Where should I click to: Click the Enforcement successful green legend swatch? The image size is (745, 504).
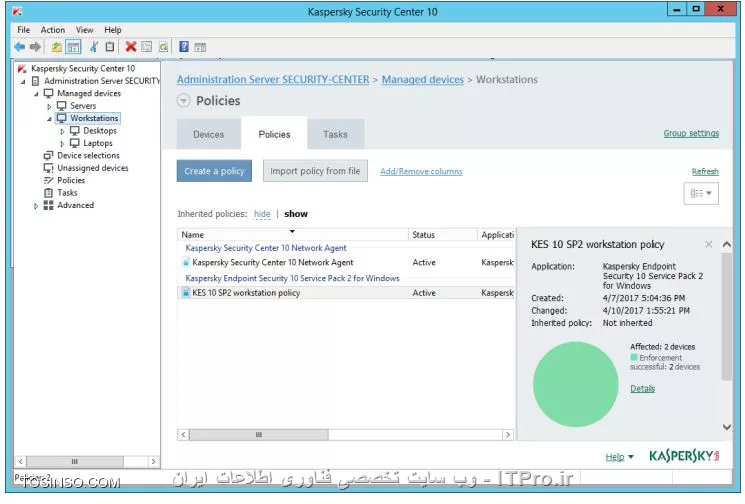634,357
